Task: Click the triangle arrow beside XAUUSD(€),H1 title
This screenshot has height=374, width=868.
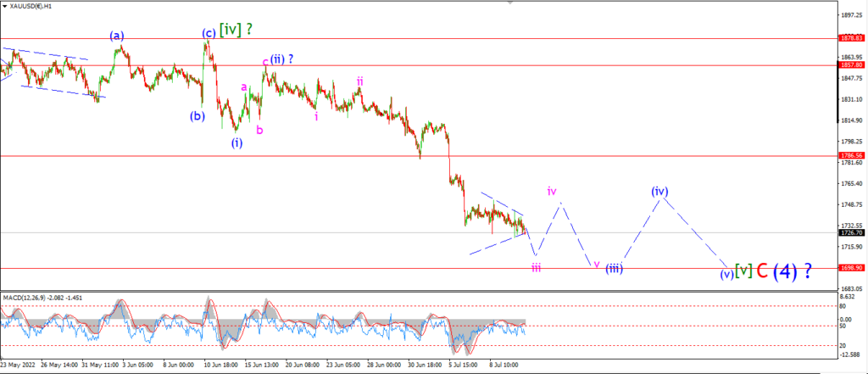Action: [6, 5]
